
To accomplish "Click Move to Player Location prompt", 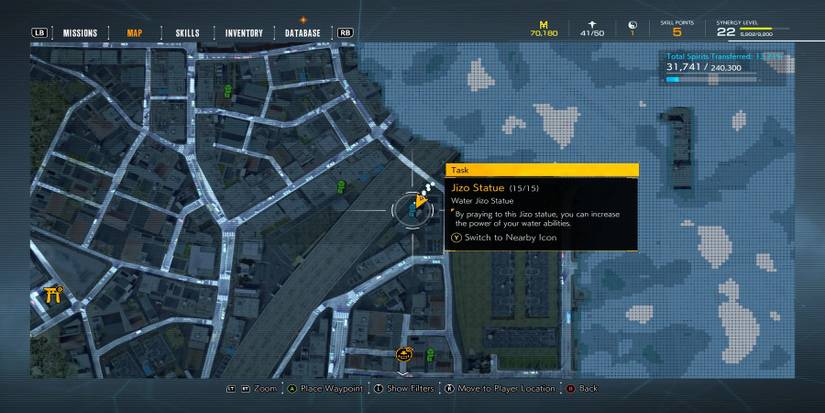I will (500, 388).
